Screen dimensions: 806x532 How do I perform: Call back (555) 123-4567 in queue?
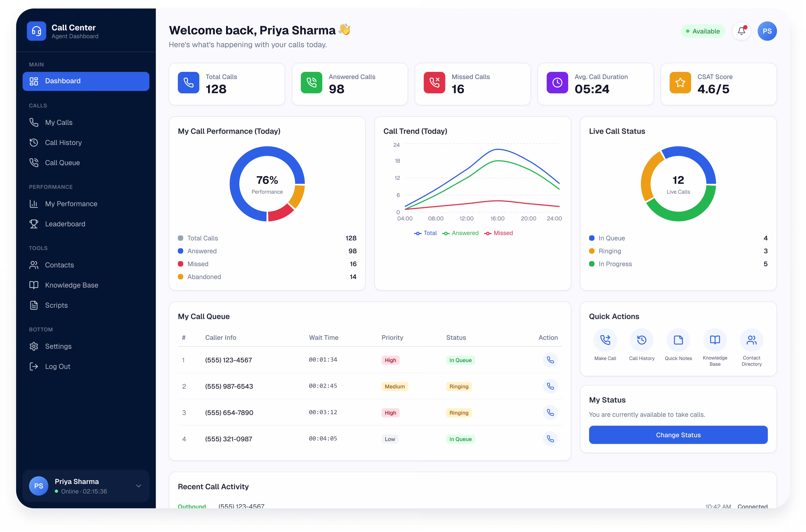click(x=550, y=360)
